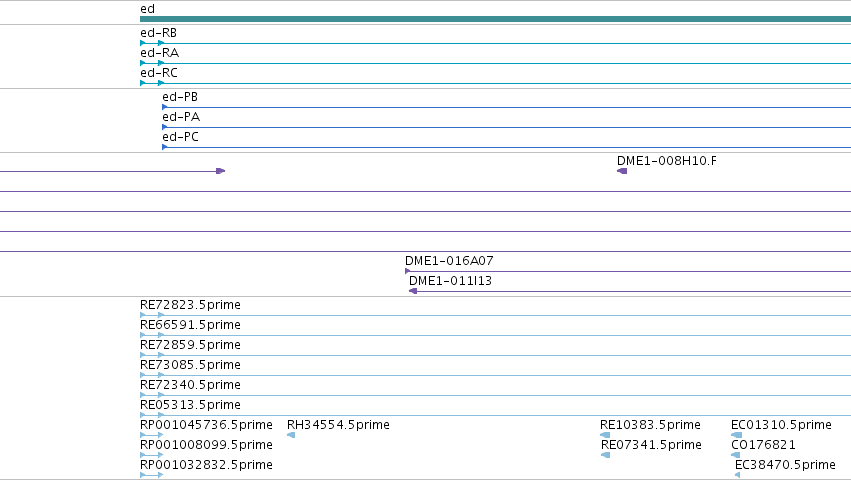Click the ed-PC start arrow glyph

165,147
